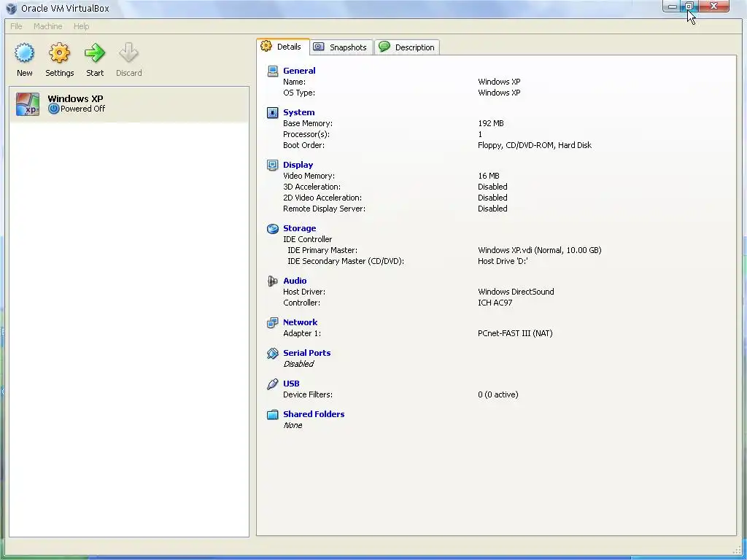Click the Snapshots tab camera icon
Viewport: 747px width, 560px height.
pos(318,47)
